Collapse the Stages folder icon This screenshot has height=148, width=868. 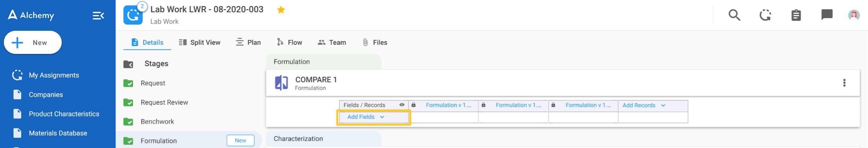[128, 64]
